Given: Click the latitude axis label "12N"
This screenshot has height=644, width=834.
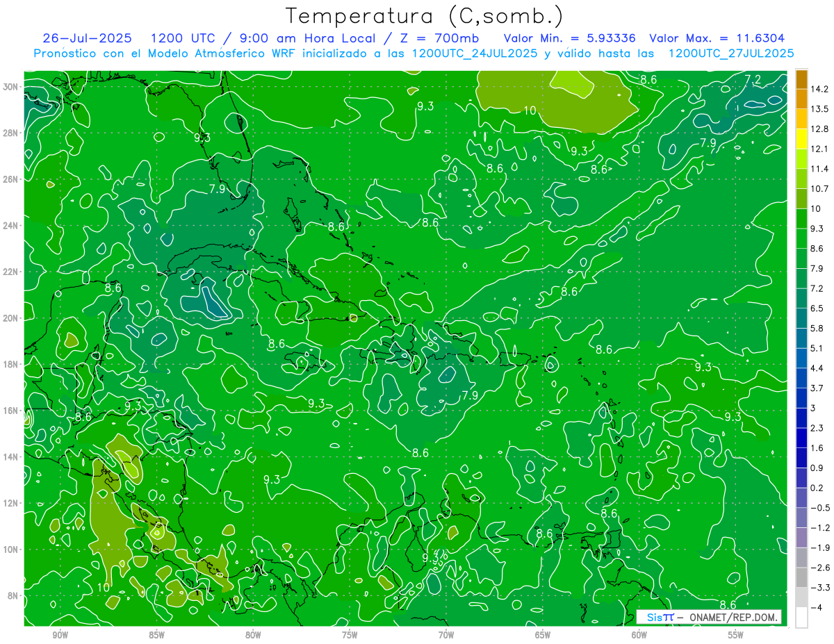Looking at the screenshot, I should click(x=11, y=503).
